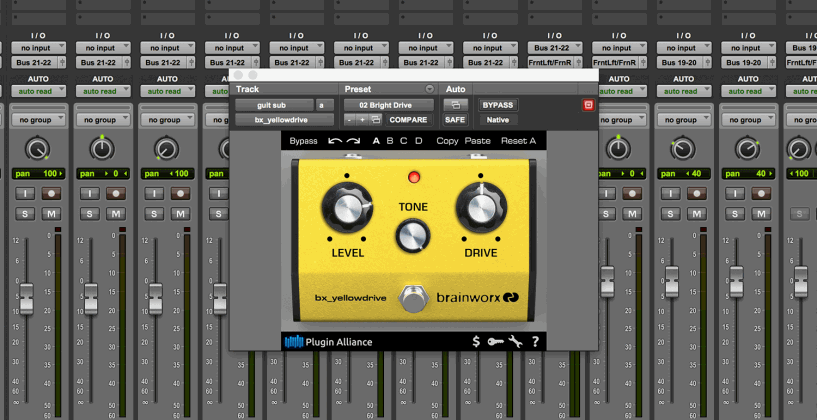Screen dimensions: 817x420
Task: Click the brainworx logo on the pedal
Action: click(x=477, y=298)
